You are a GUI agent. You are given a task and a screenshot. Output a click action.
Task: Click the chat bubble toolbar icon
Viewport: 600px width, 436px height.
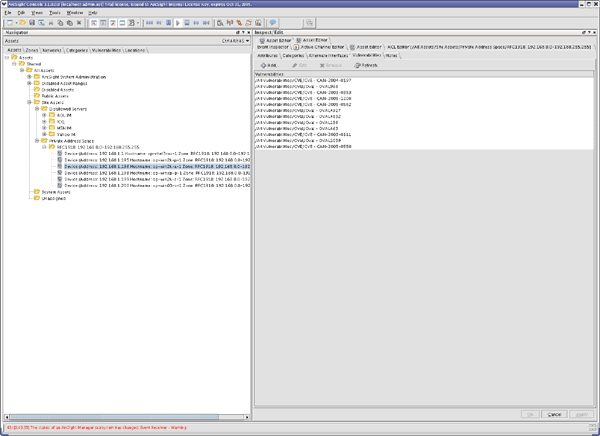(x=272, y=21)
